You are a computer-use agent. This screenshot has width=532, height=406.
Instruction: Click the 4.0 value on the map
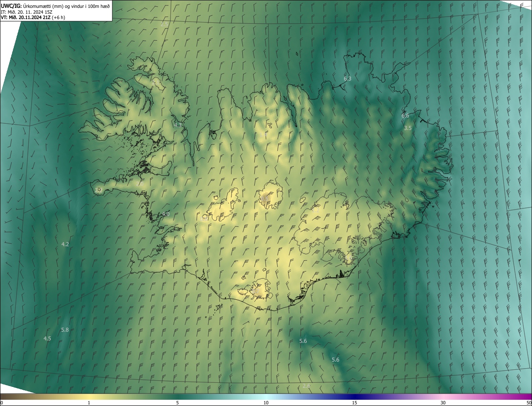coord(165,214)
